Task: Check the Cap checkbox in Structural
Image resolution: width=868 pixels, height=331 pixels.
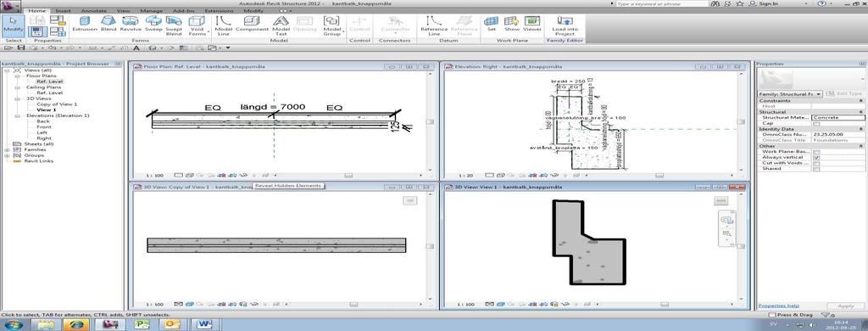Action: pos(816,124)
